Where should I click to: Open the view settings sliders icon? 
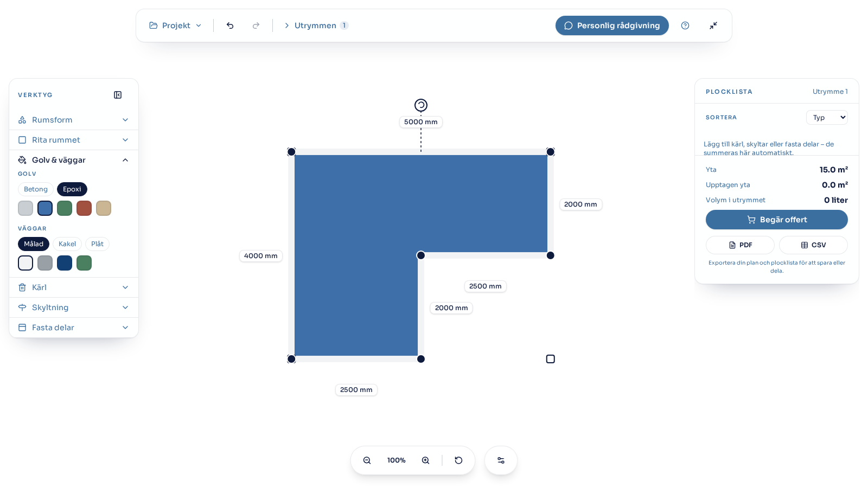[x=501, y=460]
